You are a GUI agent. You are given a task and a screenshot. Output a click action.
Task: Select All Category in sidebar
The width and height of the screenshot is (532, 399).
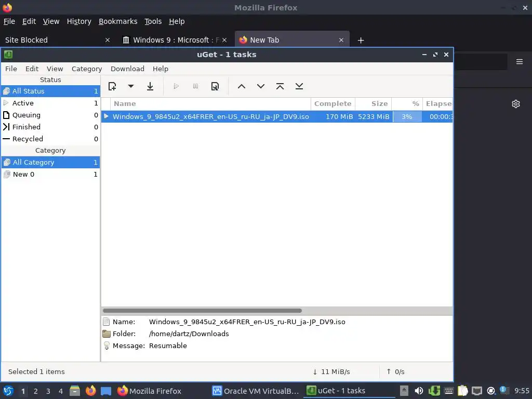[x=50, y=162]
